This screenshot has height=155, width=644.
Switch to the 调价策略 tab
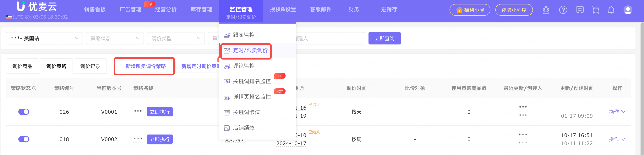tap(56, 66)
